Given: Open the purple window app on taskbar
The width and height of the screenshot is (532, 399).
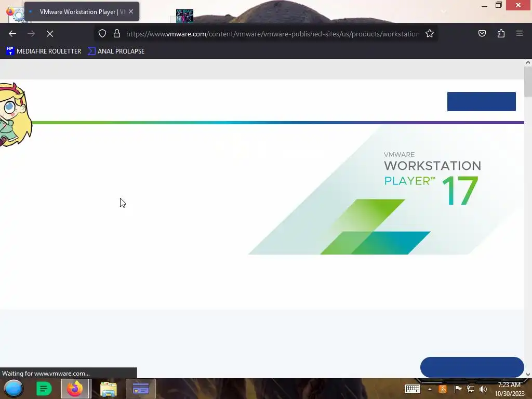Looking at the screenshot, I should (x=141, y=389).
